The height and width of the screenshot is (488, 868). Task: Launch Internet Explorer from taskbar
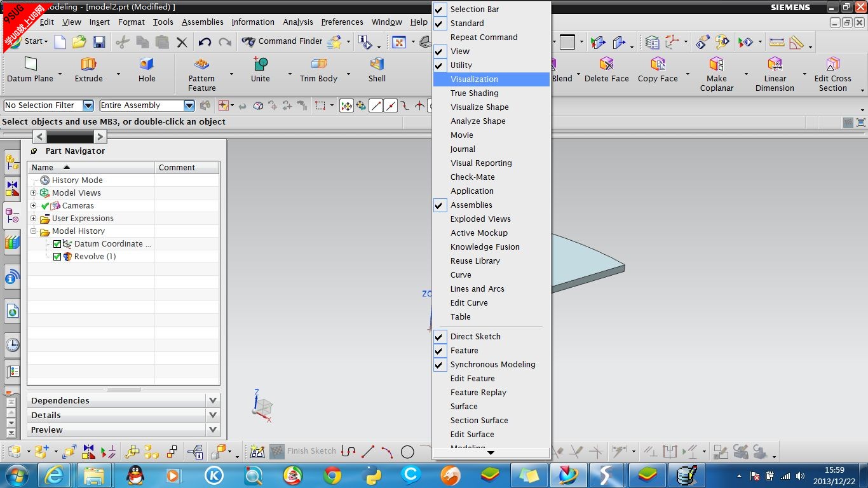tap(55, 475)
